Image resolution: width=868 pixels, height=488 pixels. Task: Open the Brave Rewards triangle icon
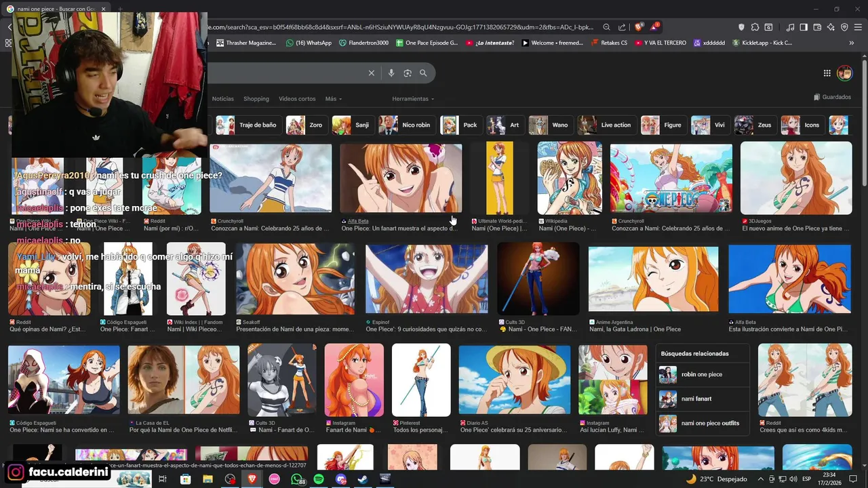654,27
